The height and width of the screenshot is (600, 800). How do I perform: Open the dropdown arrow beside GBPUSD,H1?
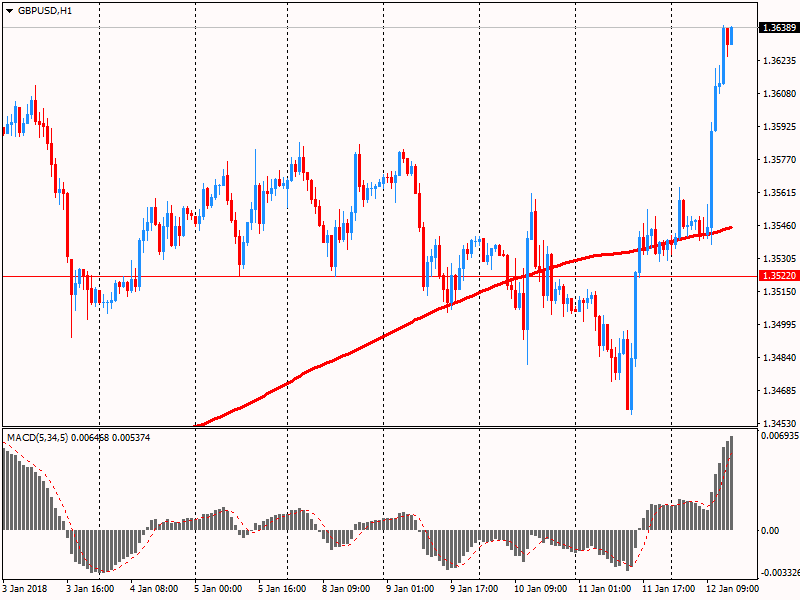point(9,10)
